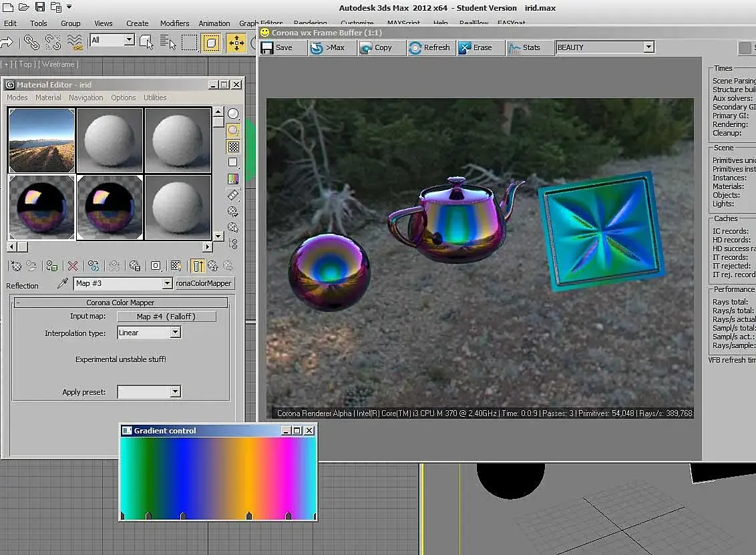This screenshot has width=756, height=555.
Task: Click Reset Map/Material red X icon
Action: tap(73, 266)
